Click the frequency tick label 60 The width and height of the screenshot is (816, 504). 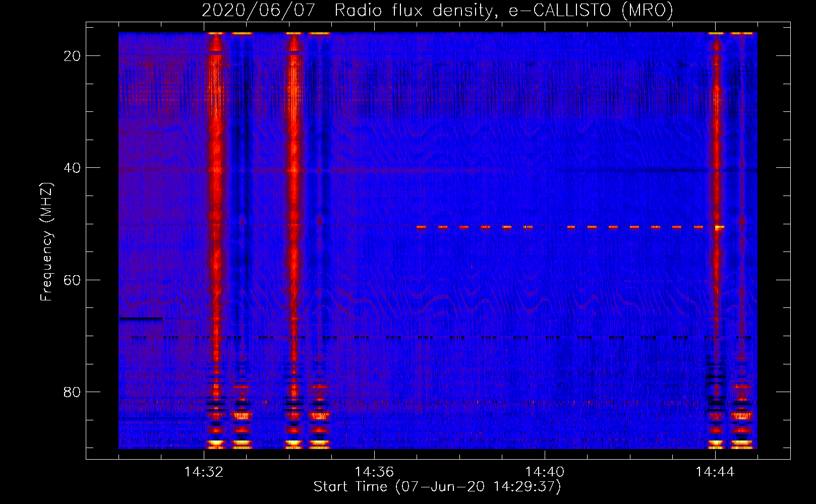point(73,280)
